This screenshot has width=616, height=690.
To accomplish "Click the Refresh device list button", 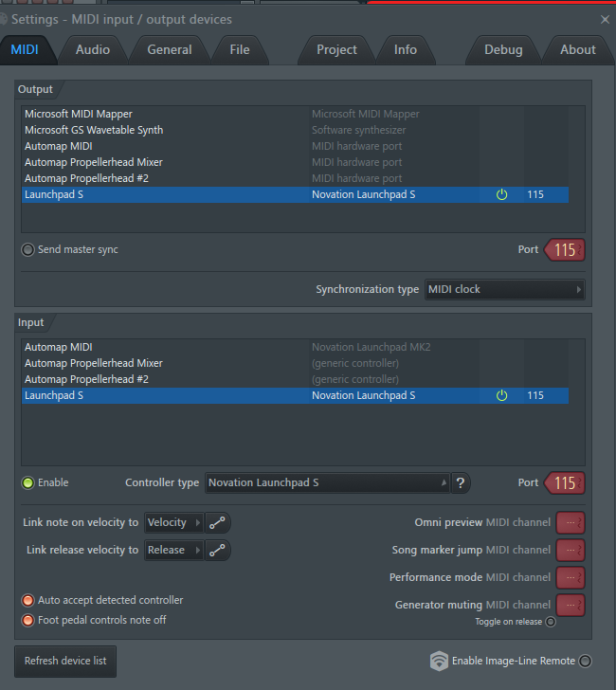I will click(x=65, y=661).
